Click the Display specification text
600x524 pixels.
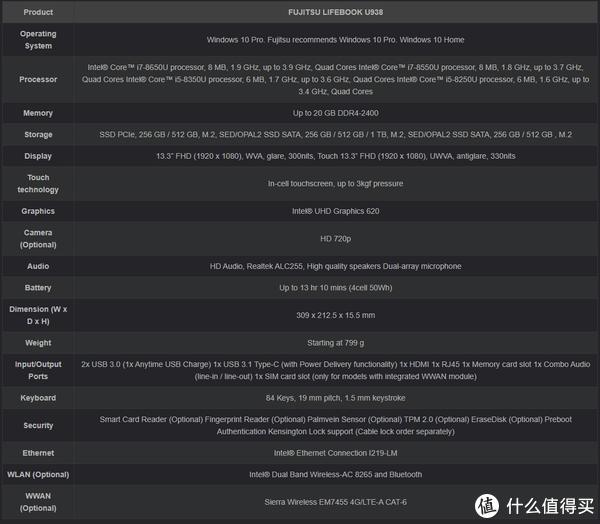coord(336,156)
